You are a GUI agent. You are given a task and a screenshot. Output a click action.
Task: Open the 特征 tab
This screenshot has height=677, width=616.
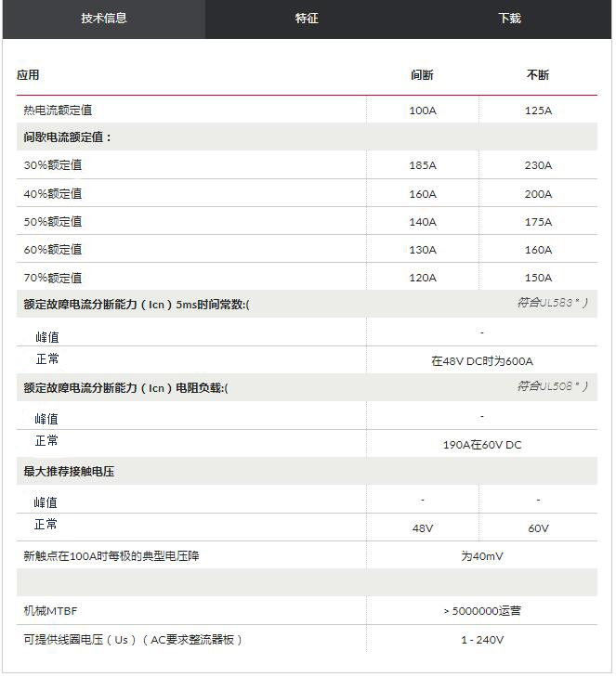coord(307,19)
